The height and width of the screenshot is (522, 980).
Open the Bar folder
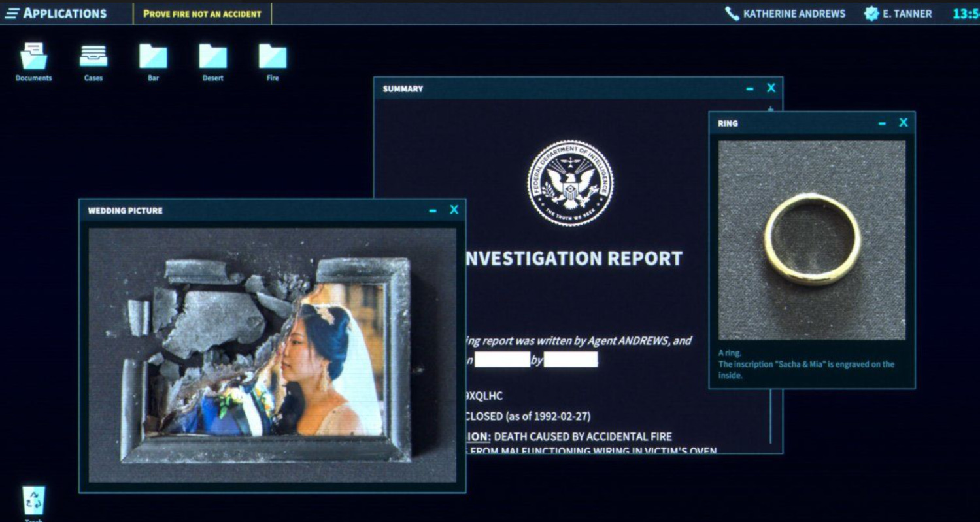tap(153, 57)
